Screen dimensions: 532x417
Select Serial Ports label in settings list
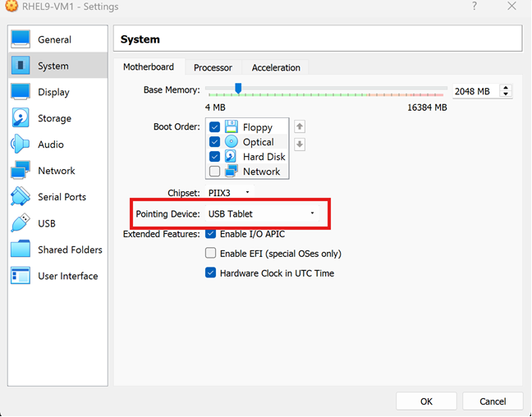tap(62, 197)
